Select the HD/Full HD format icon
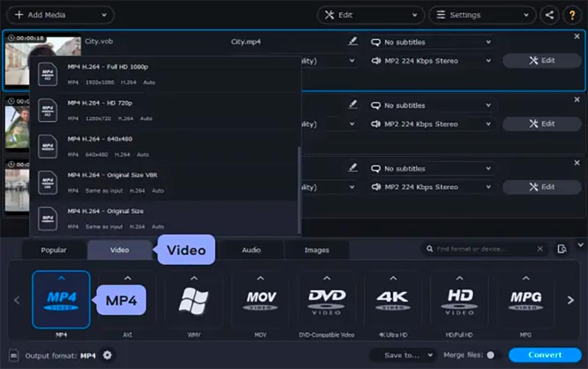This screenshot has width=588, height=369. pos(459,301)
